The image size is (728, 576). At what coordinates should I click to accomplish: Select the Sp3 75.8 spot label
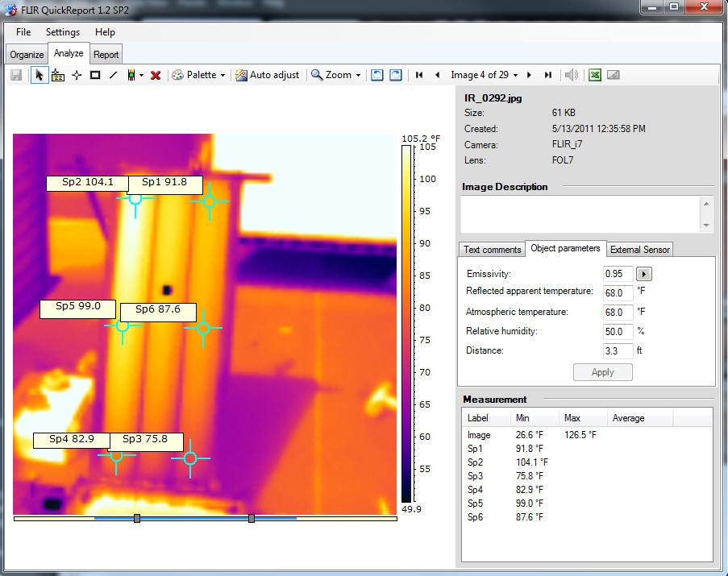click(x=146, y=441)
